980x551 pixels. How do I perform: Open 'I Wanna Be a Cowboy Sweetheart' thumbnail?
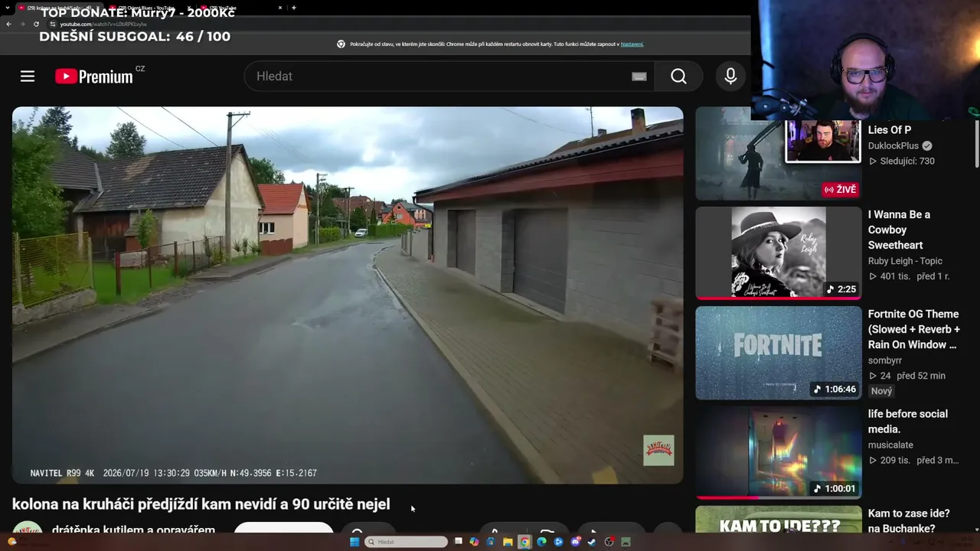[778, 253]
